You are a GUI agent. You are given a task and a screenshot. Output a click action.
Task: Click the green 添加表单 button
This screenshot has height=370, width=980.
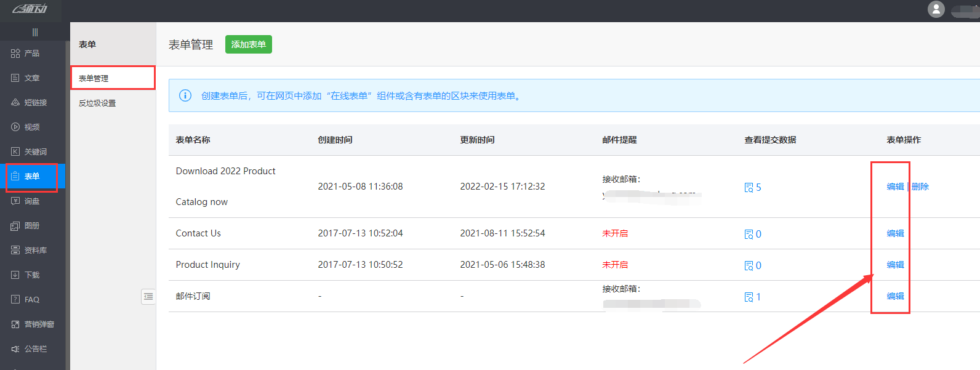[248, 44]
